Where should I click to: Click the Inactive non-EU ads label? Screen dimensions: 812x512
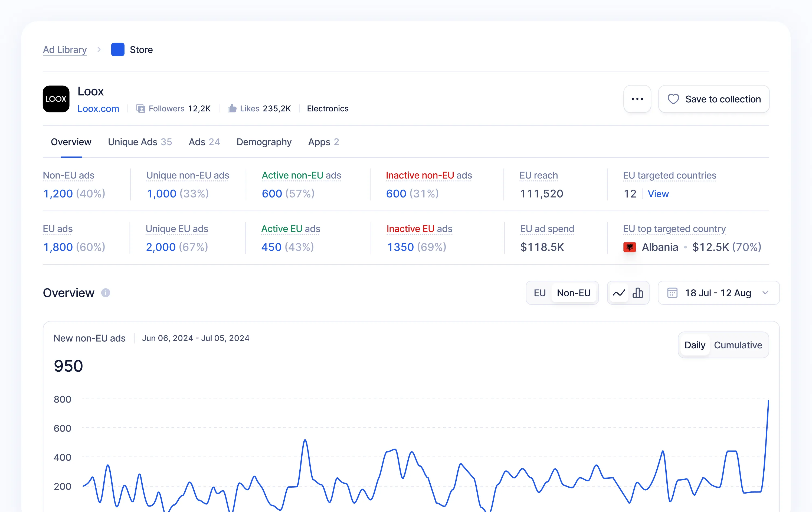pyautogui.click(x=428, y=175)
